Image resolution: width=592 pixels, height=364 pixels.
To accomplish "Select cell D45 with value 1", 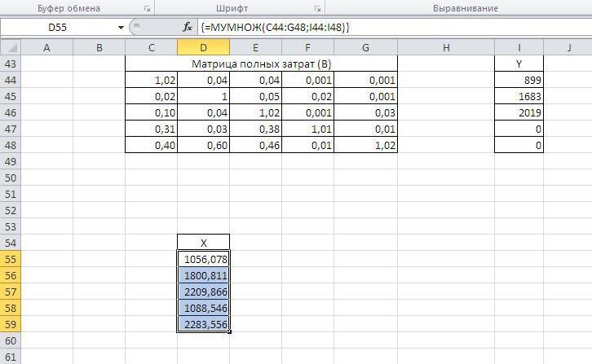I will point(203,96).
